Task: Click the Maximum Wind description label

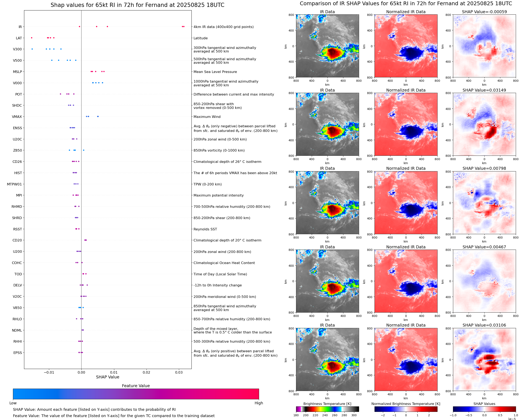Action: (x=207, y=117)
